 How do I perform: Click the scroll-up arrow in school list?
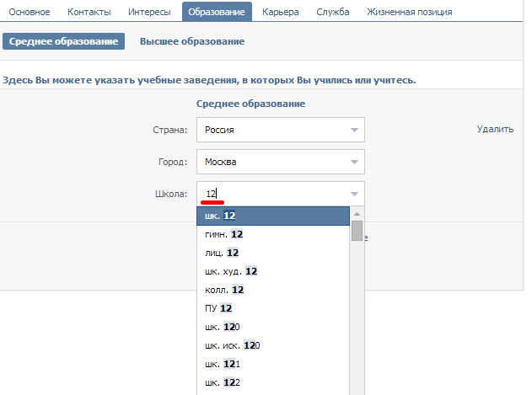[x=357, y=214]
